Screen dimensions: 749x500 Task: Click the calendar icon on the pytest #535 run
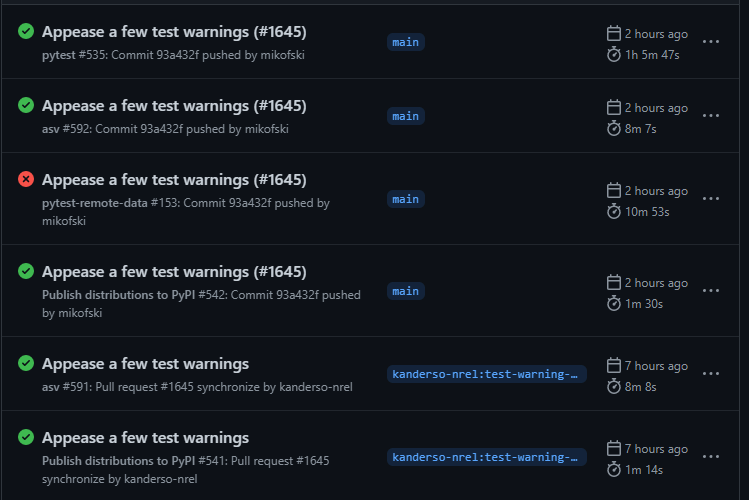[614, 33]
